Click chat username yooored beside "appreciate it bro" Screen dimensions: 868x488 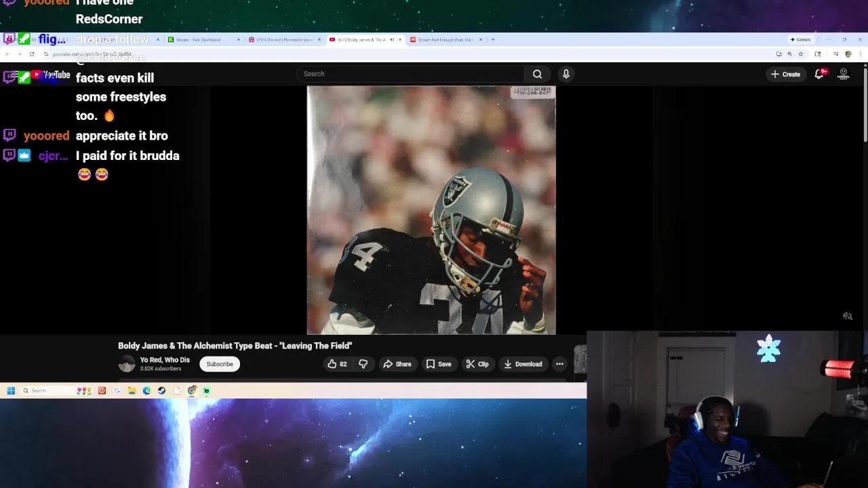[46, 136]
